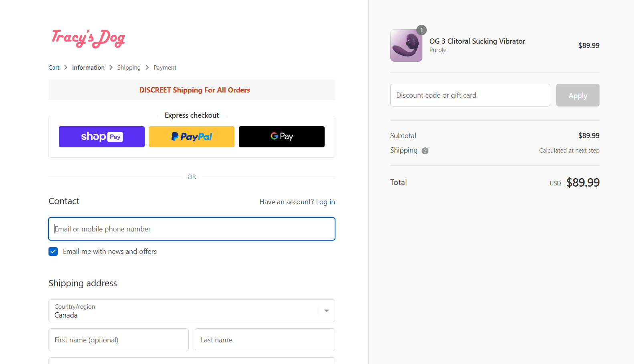Click the chevron after Shipping breadcrumb
Screen dimensions: 634x364
[147, 68]
